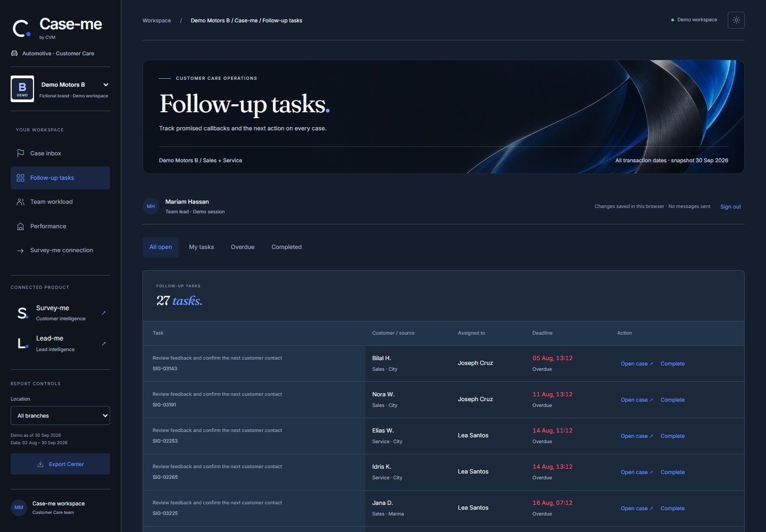
Task: Open the All branches location dropdown
Action: pyautogui.click(x=60, y=415)
